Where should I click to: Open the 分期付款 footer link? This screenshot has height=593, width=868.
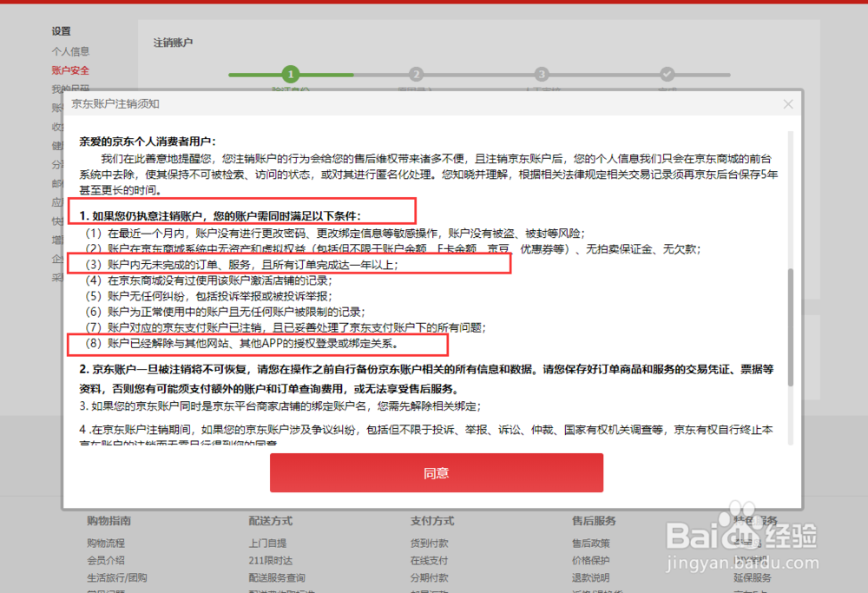(429, 577)
